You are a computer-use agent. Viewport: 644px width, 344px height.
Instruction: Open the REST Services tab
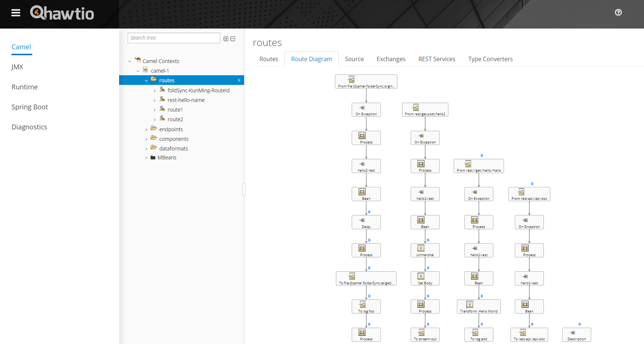point(437,59)
